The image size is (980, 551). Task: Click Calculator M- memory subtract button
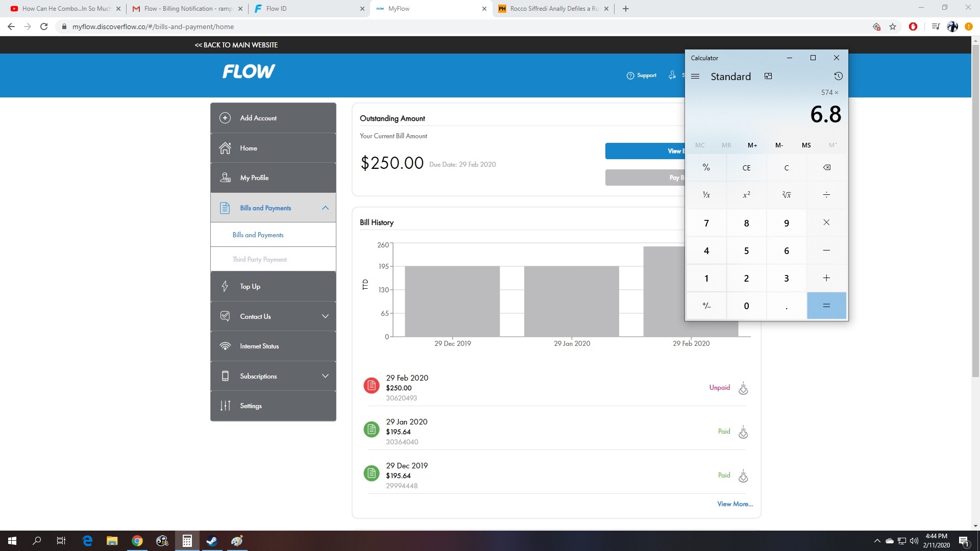(779, 145)
